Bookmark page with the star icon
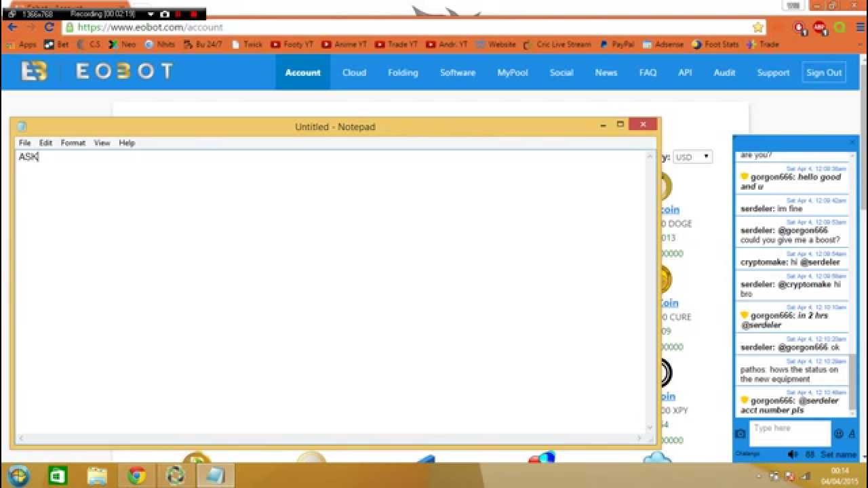 point(758,27)
